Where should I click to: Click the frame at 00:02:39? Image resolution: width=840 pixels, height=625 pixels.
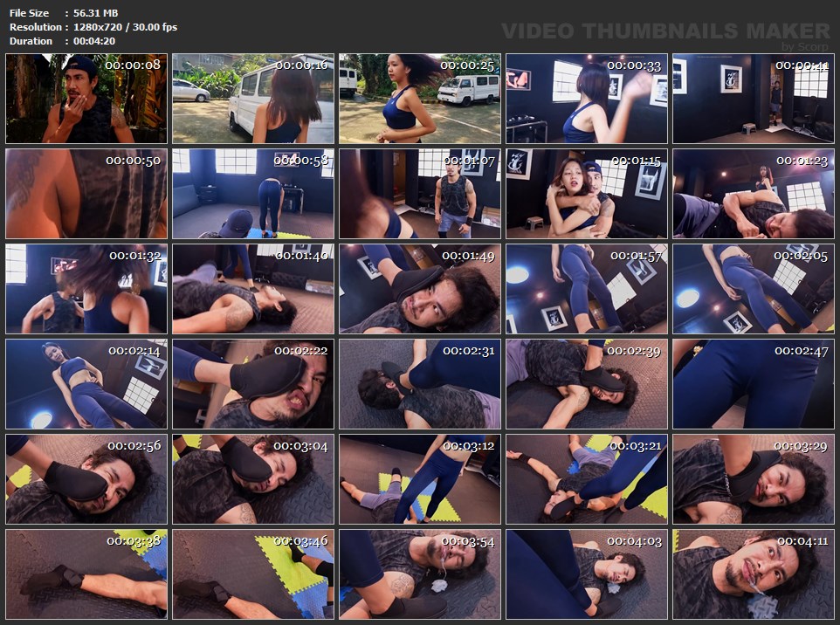point(587,384)
